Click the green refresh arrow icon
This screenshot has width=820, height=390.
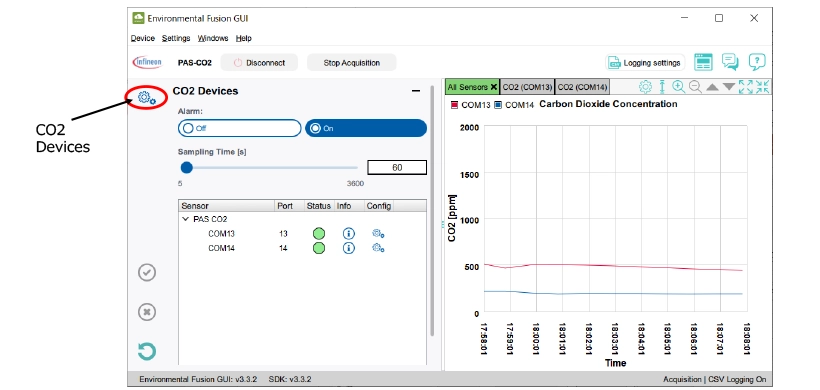(x=147, y=351)
